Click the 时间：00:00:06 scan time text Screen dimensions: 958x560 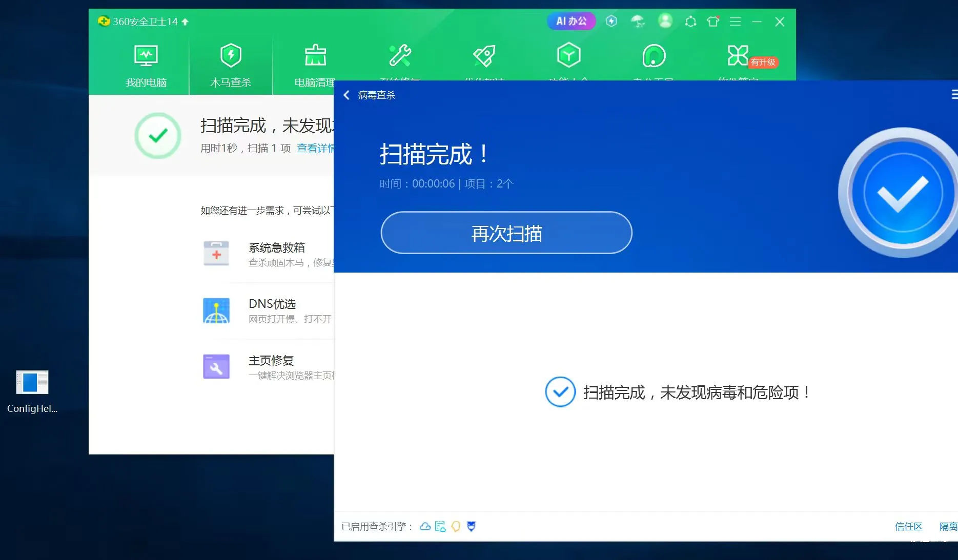tap(417, 184)
